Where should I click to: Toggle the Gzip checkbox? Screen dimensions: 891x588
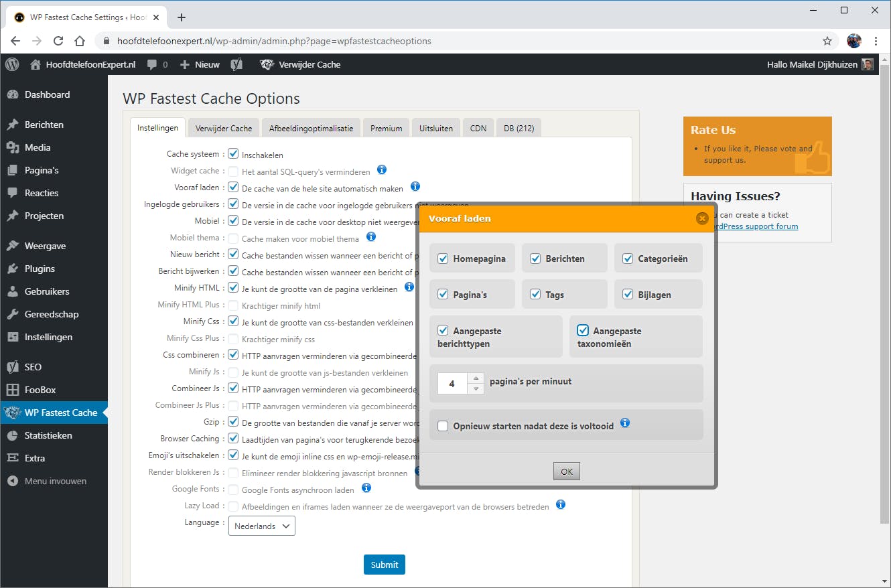pos(233,422)
